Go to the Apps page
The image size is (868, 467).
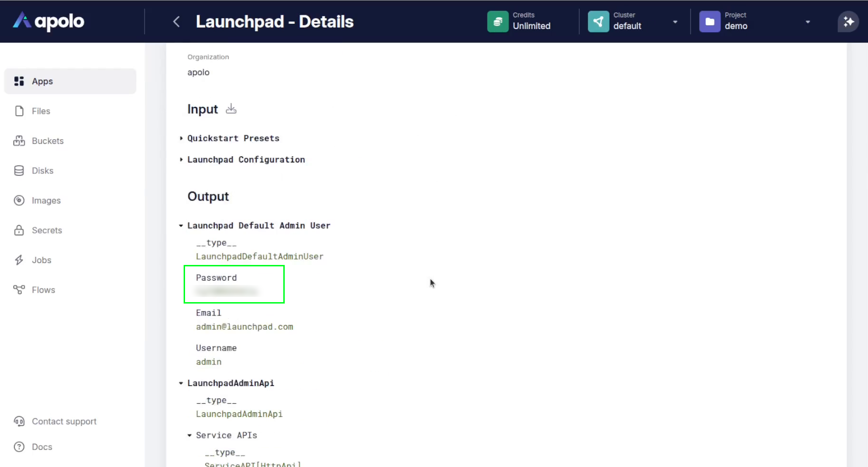click(42, 81)
